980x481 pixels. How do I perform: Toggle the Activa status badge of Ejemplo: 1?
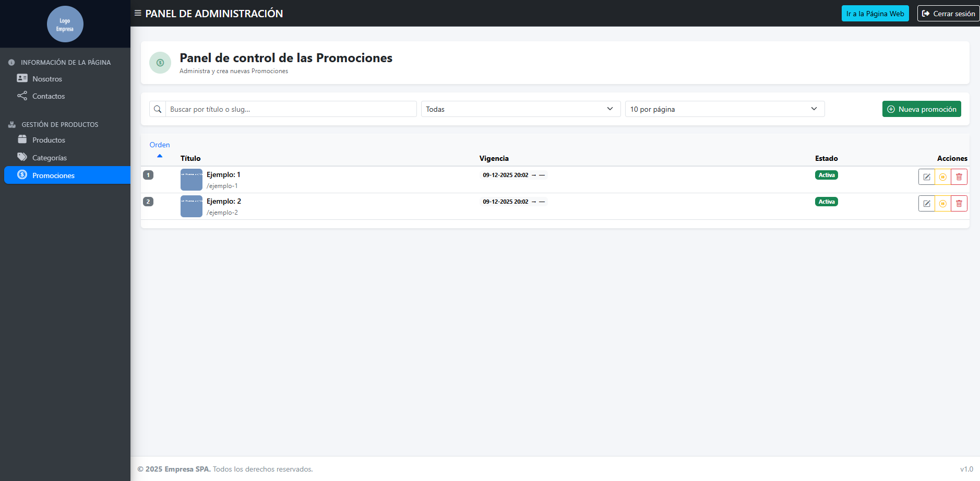(826, 174)
